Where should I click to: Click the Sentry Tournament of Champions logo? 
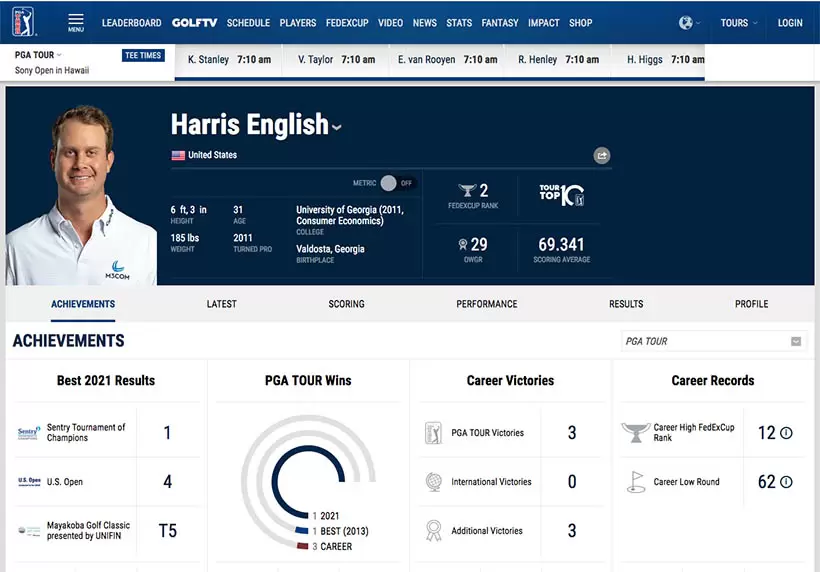pyautogui.click(x=29, y=433)
